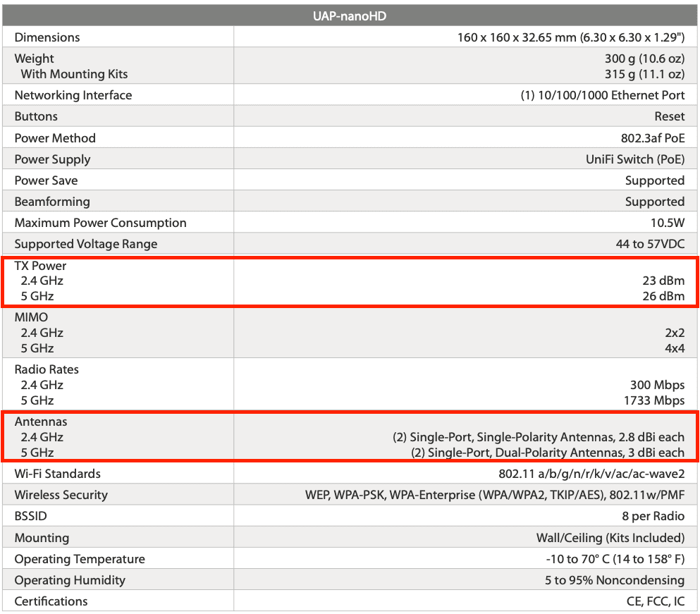Click the 10.5W value
700x614 pixels.
click(668, 223)
